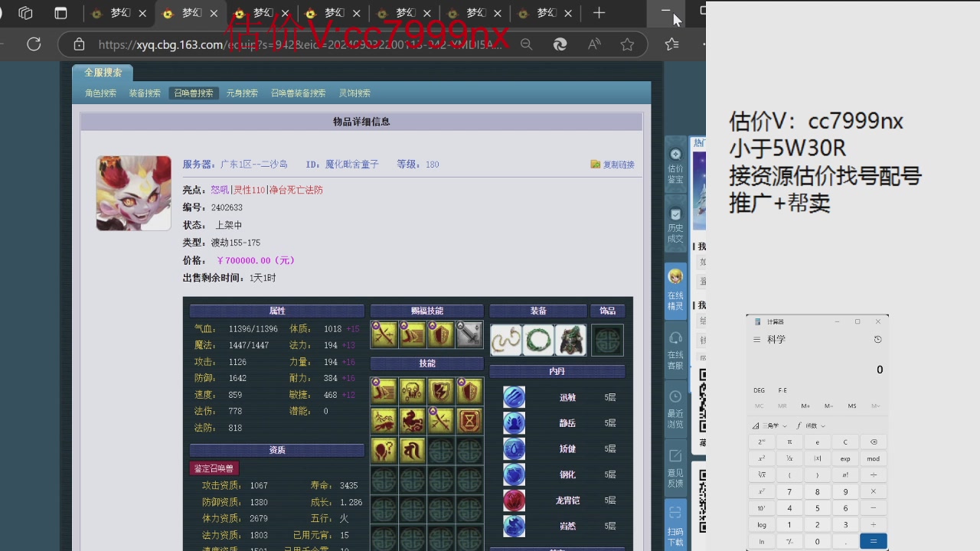Expand calculator 函数 dropdown

[811, 425]
